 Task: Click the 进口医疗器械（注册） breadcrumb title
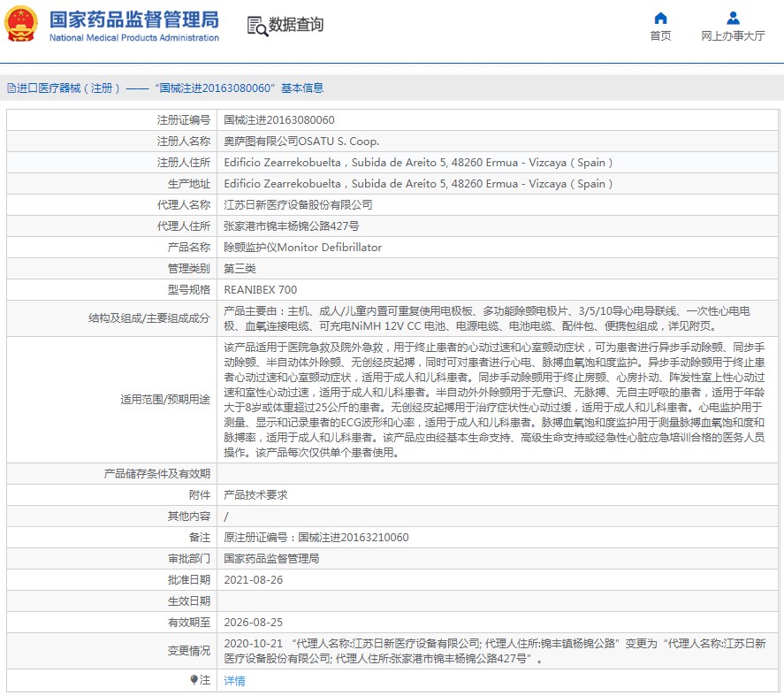68,88
